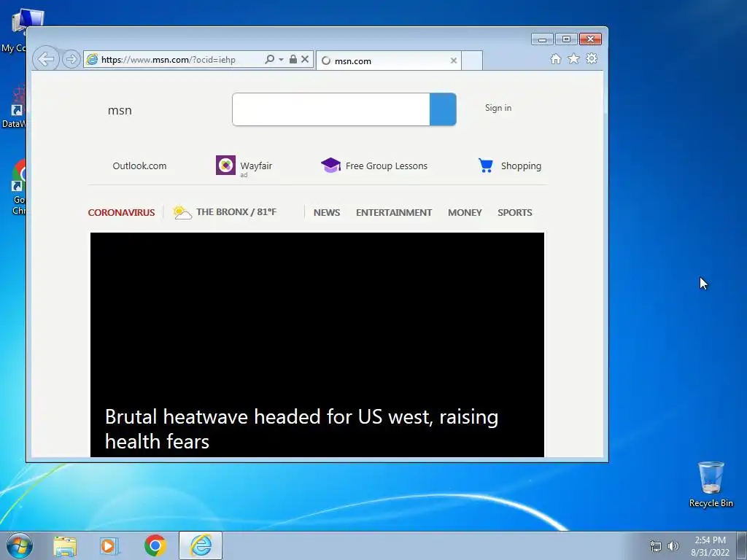Open the Shopping link
This screenshot has height=560, width=747.
point(521,166)
